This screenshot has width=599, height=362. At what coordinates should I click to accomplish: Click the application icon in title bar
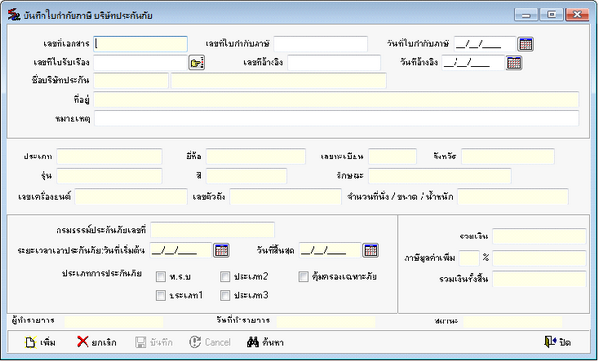[14, 15]
